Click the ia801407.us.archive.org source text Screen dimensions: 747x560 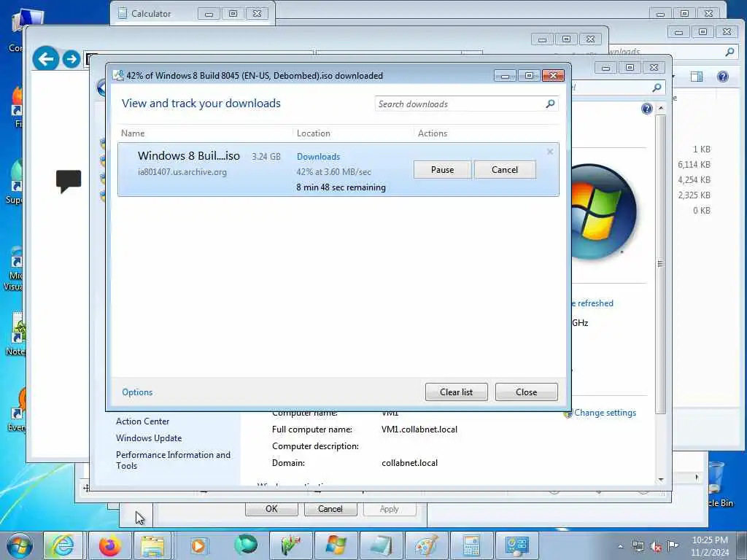182,172
